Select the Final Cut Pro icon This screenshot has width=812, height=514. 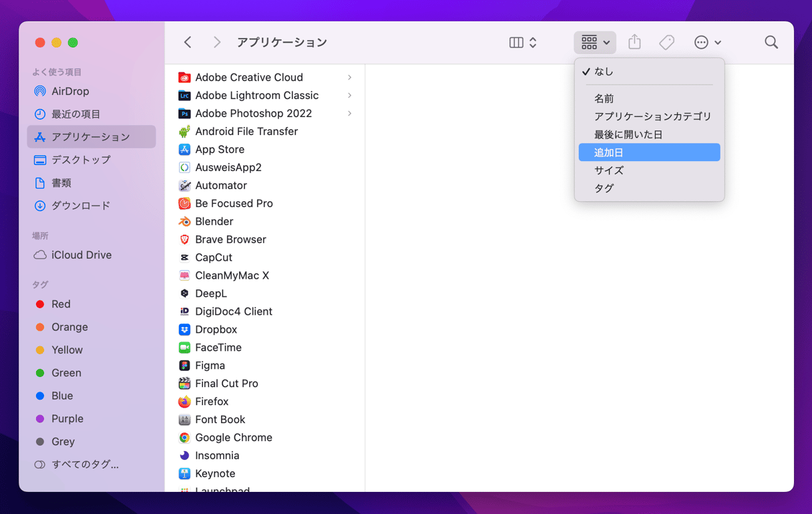(x=184, y=384)
